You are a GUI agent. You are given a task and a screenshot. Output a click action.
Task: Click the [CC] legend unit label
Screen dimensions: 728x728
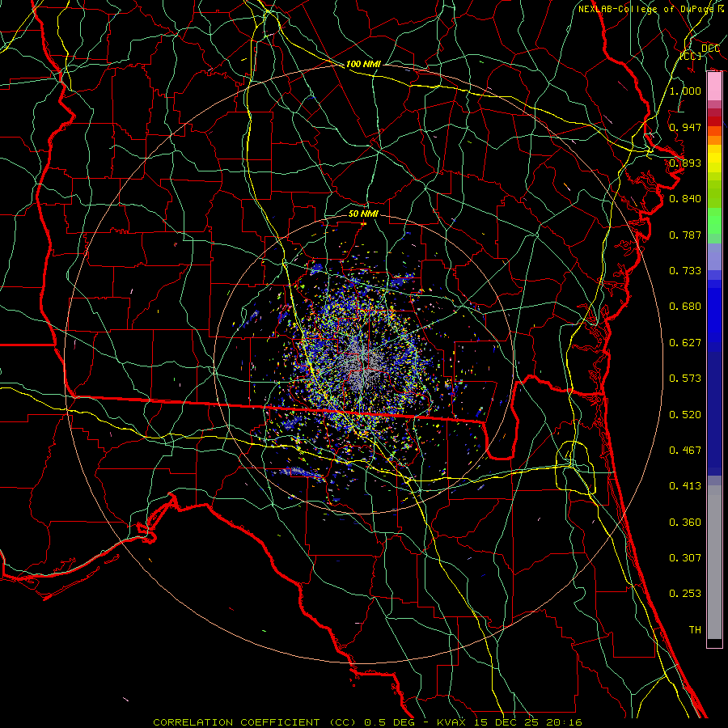pyautogui.click(x=691, y=56)
